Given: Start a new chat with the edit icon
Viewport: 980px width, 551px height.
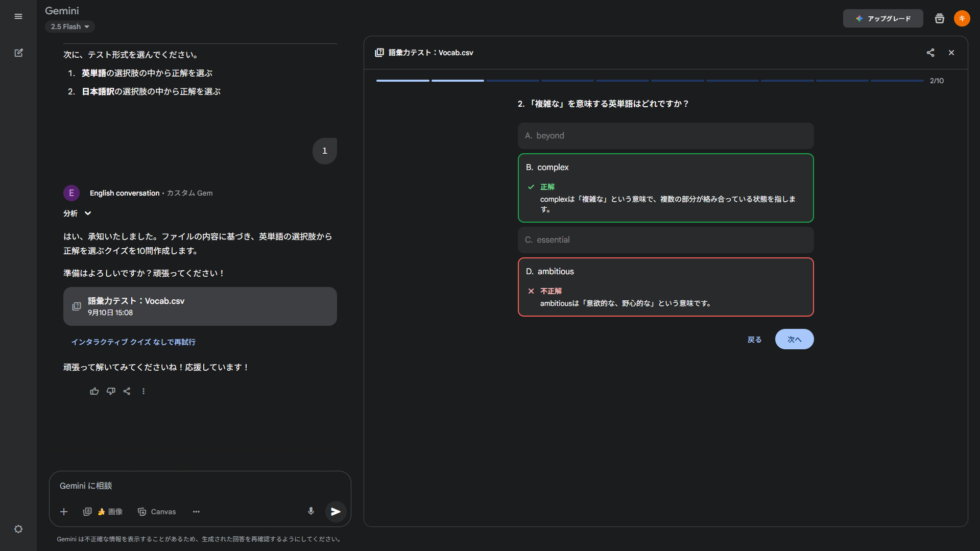Looking at the screenshot, I should [x=18, y=53].
